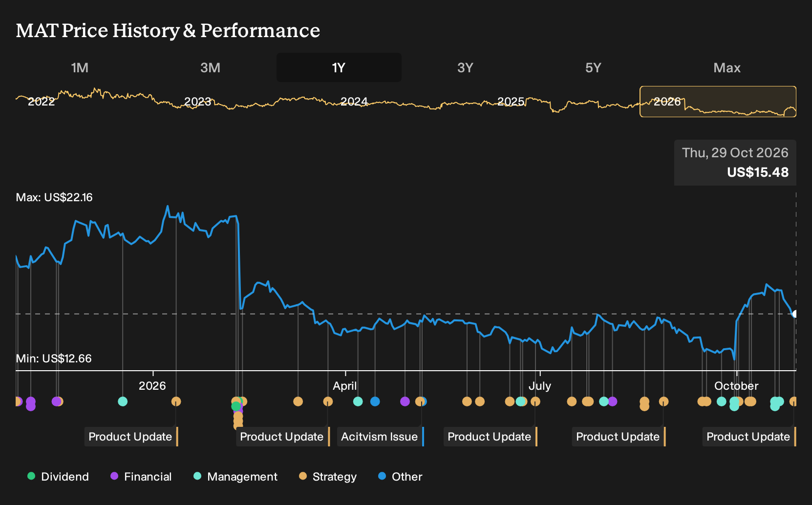Screen dimensions: 812x505
Task: Toggle the Dividend legend filter
Action: pos(58,477)
